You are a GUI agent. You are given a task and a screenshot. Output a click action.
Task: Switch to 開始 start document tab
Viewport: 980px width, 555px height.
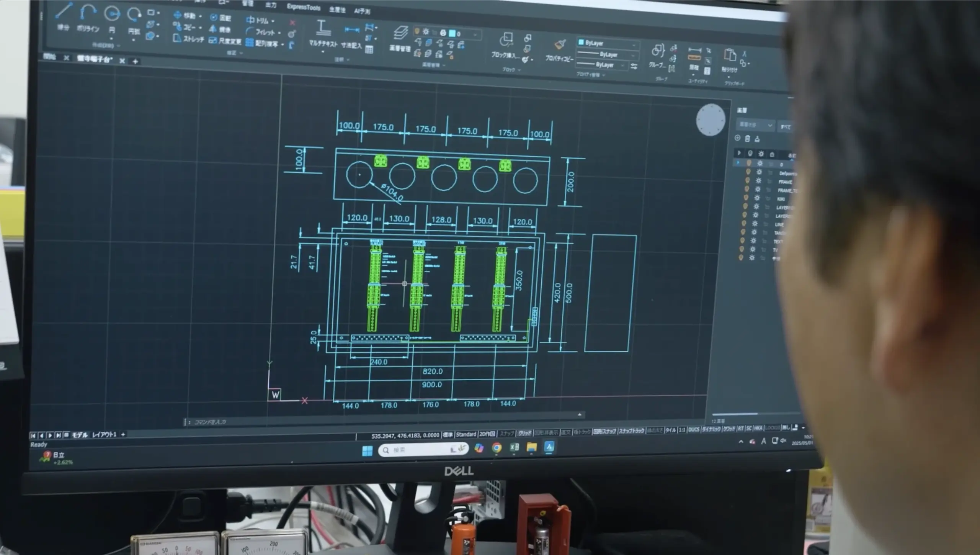point(50,57)
